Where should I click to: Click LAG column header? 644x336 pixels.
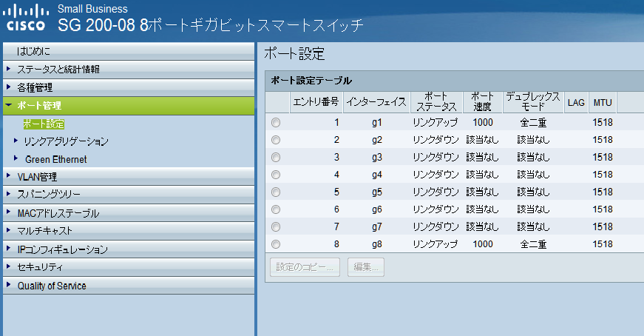[x=576, y=102]
